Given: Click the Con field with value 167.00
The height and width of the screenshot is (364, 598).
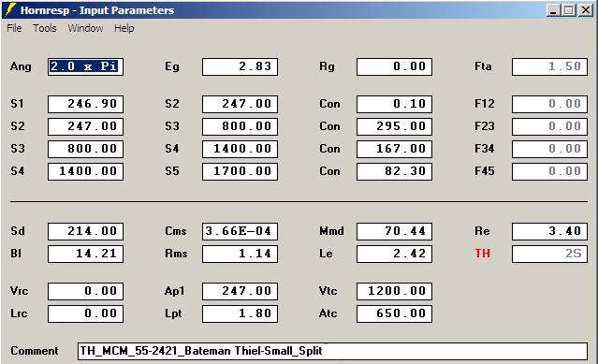Looking at the screenshot, I should [394, 149].
